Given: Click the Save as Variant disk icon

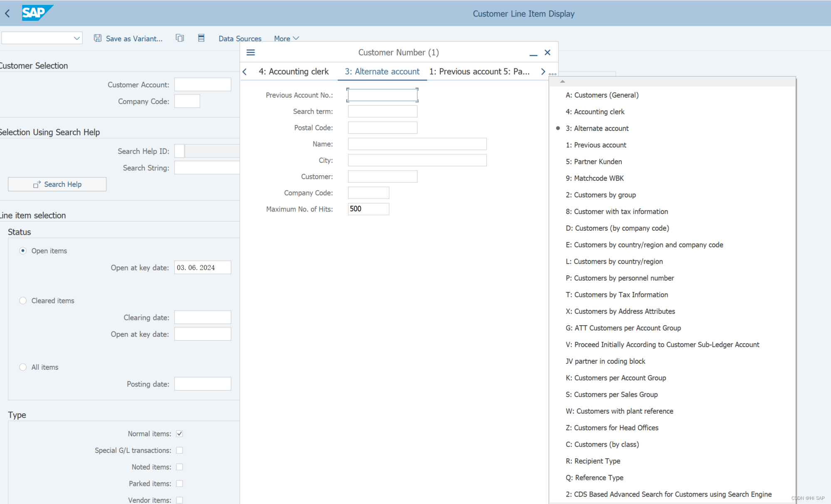Looking at the screenshot, I should [x=98, y=38].
